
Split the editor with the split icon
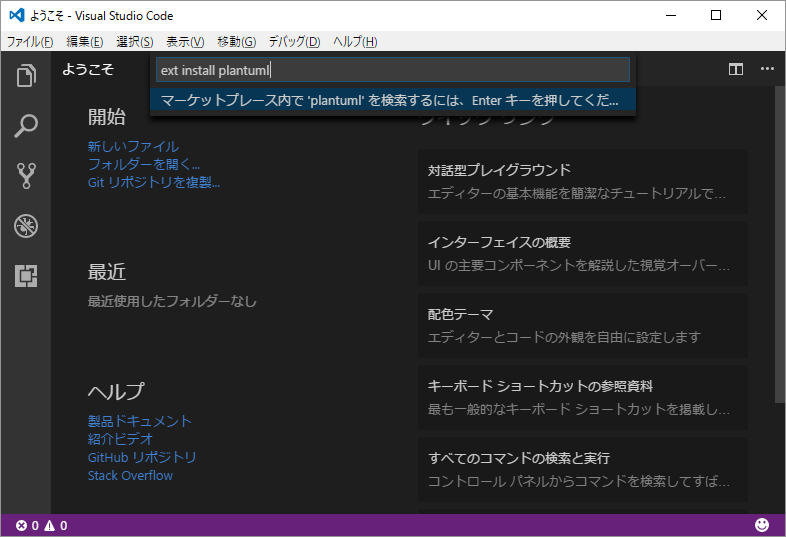[735, 69]
